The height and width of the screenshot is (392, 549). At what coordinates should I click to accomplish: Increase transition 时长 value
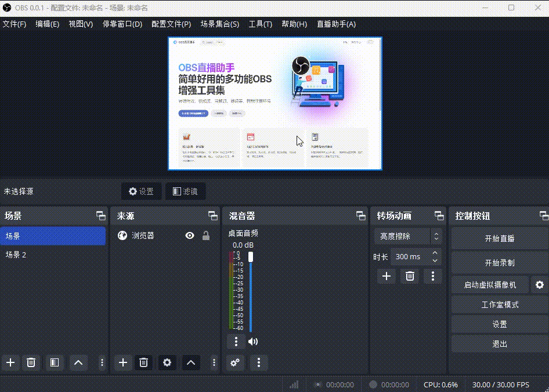(x=435, y=253)
